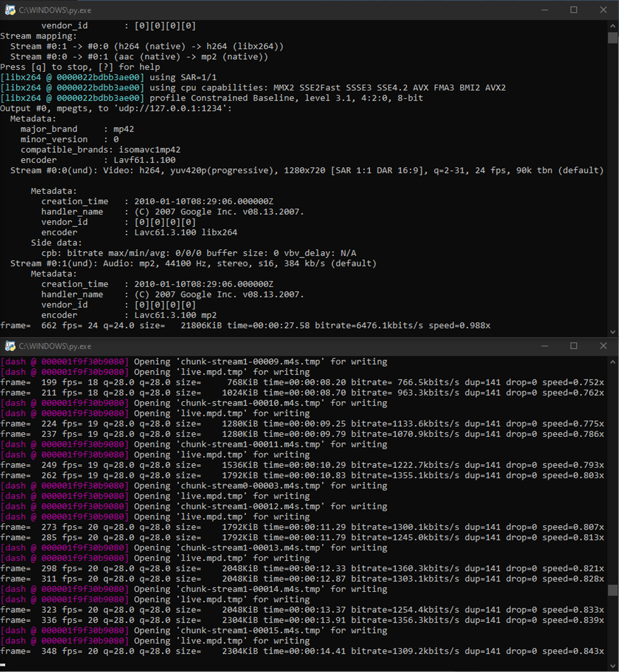Click the py.exe icon in the upper console title bar
This screenshot has height=672, width=619.
[10, 10]
